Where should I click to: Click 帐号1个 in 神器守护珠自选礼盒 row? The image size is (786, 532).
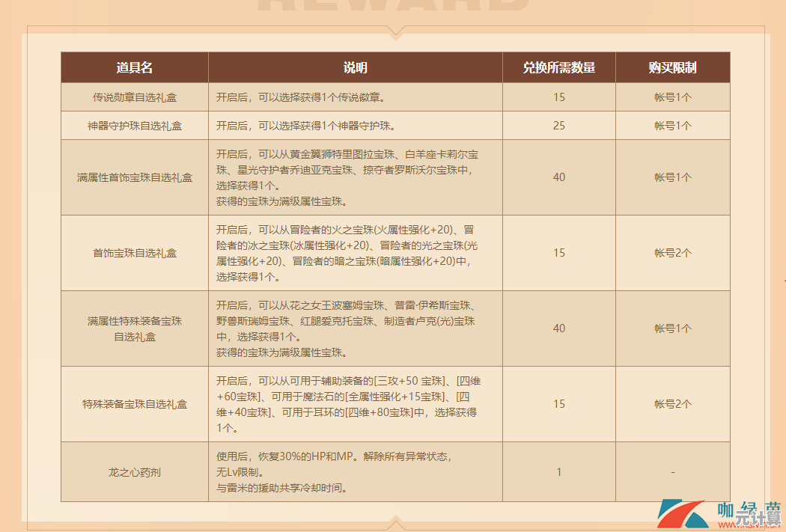coord(673,126)
